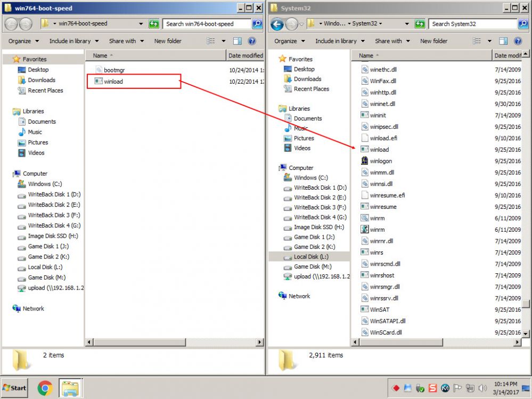Change view icon in win764-boot-speed toolbar
532x399 pixels.
click(211, 41)
